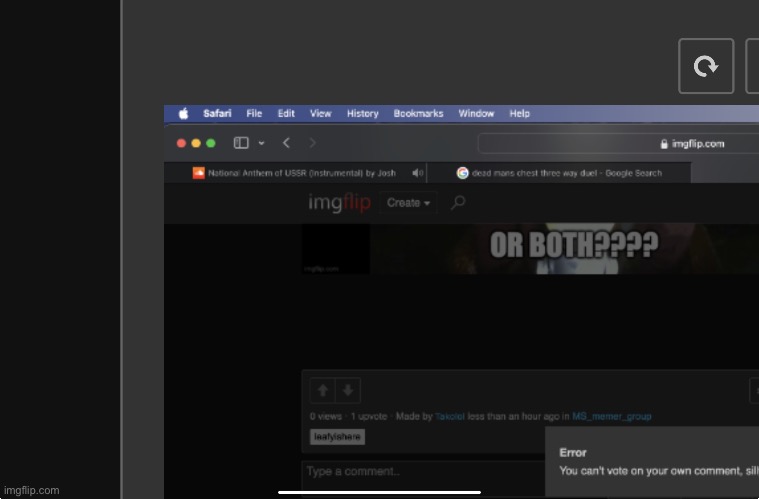Viewport: 759px width, 499px height.
Task: Click the imgflip logo
Action: 339,203
